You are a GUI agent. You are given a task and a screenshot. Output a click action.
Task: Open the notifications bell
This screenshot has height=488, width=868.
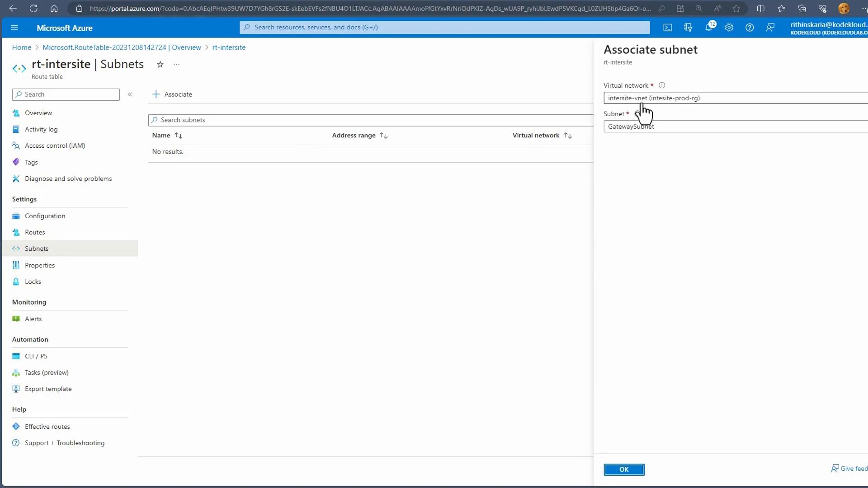(x=708, y=28)
